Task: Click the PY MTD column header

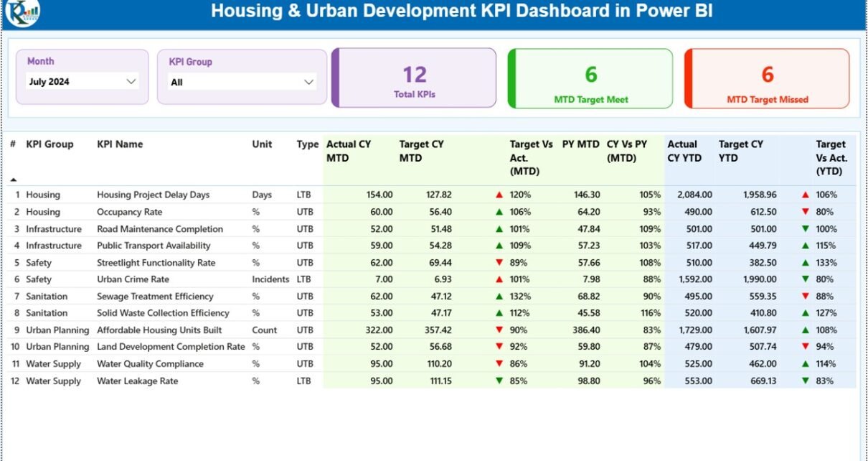Action: [580, 144]
